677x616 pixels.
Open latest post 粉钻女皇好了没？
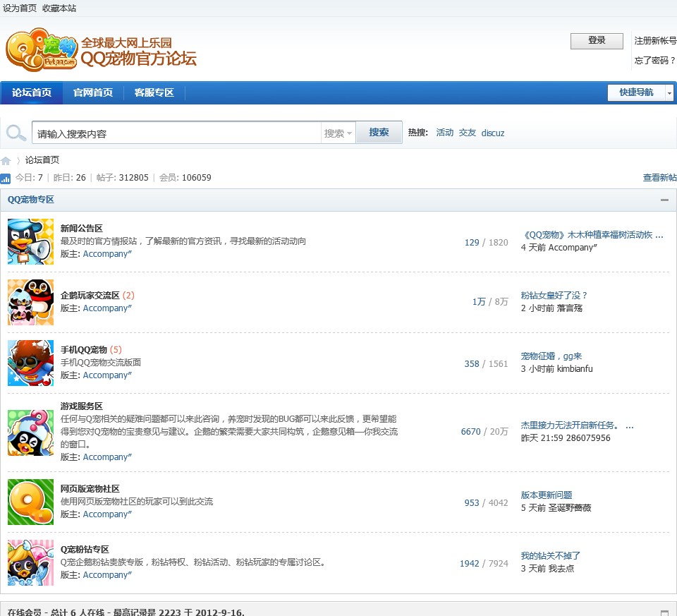554,296
